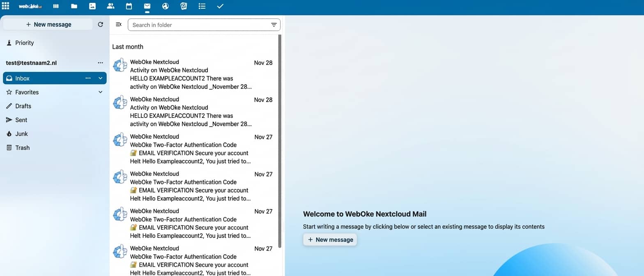Open the Deck cards app icon

tap(184, 6)
